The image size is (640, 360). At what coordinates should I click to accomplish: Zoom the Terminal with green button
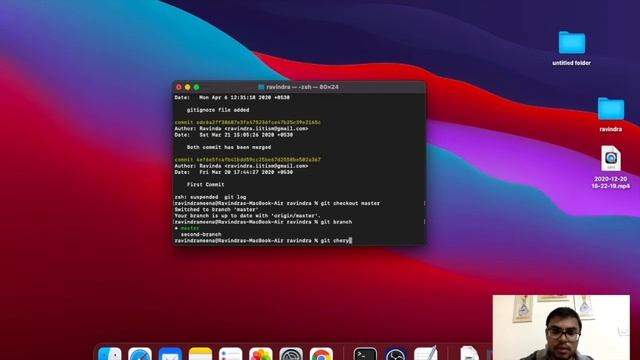coord(197,87)
